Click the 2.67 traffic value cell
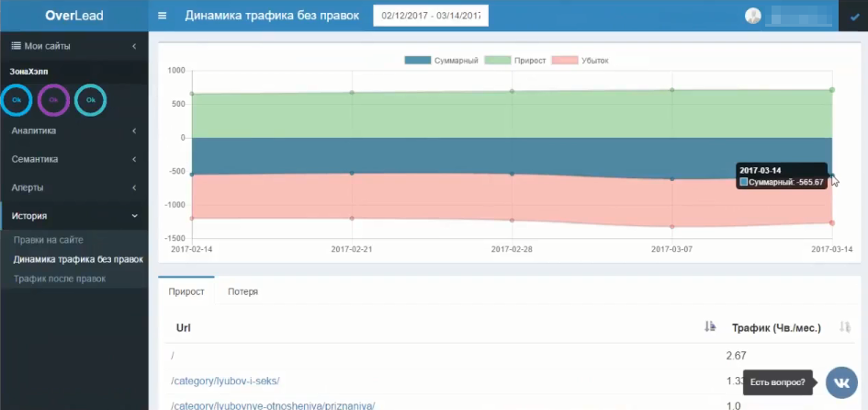 coord(737,356)
